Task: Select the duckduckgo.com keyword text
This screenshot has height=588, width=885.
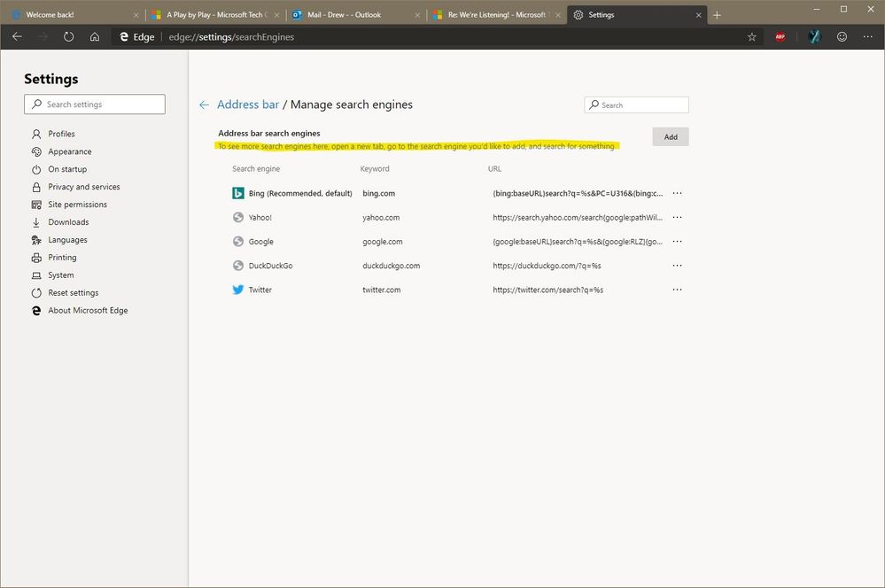Action: coord(392,266)
